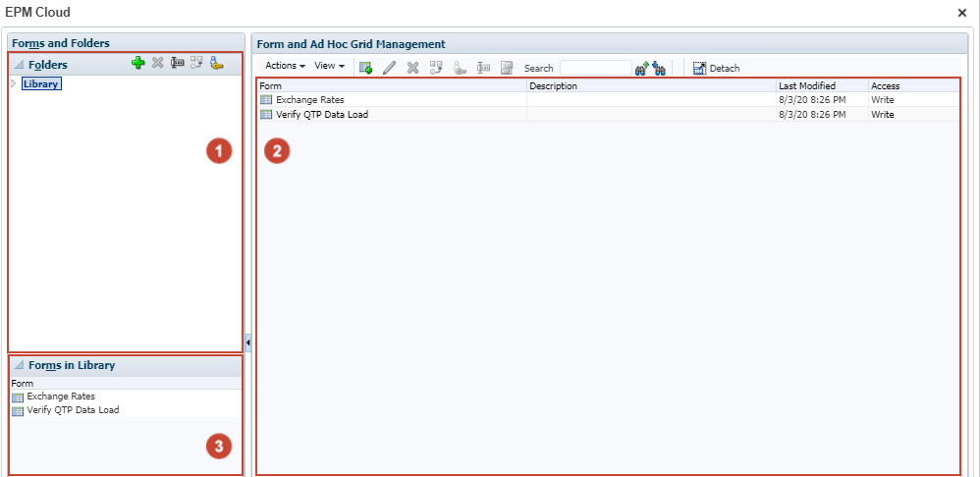Click the Move form icon in grid toolbar

click(x=436, y=68)
